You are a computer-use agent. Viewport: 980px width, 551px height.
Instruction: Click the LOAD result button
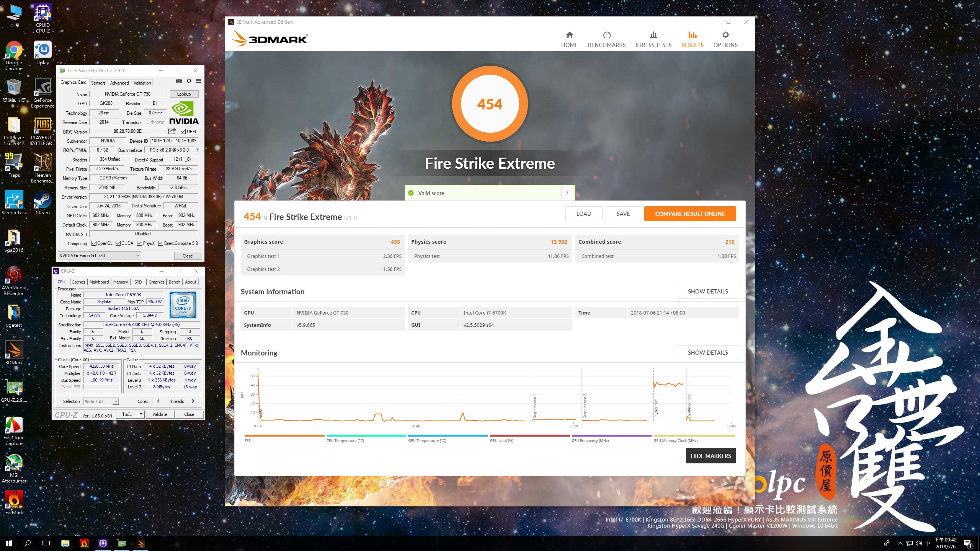[583, 214]
